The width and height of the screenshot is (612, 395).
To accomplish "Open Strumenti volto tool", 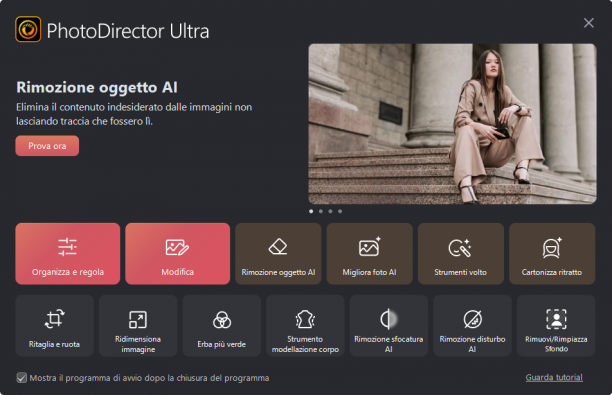I will tap(461, 254).
